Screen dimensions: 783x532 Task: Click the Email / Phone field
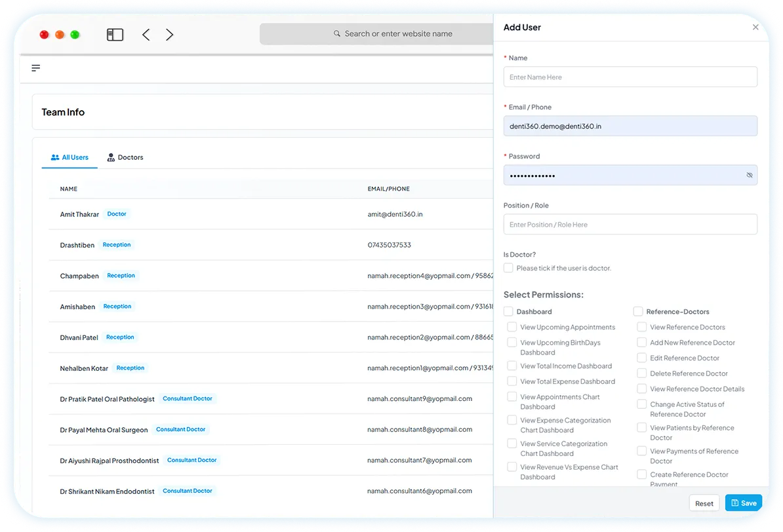click(x=630, y=126)
